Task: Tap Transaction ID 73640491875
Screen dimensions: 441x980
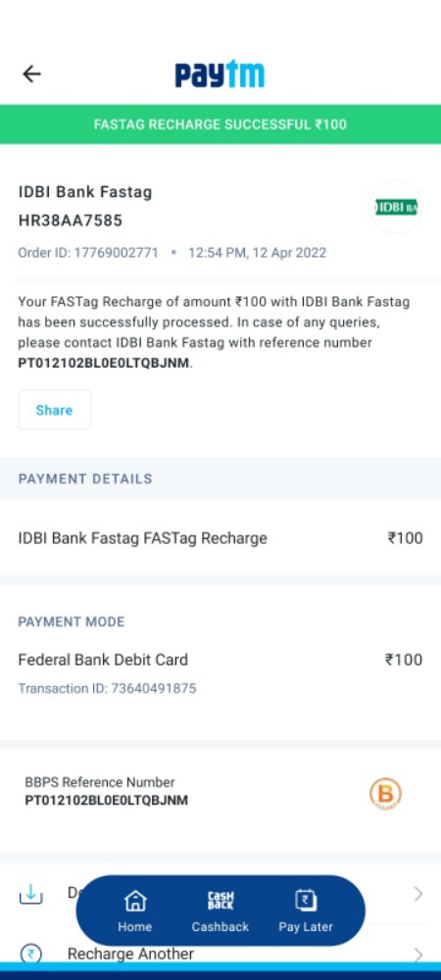Action: [x=107, y=689]
